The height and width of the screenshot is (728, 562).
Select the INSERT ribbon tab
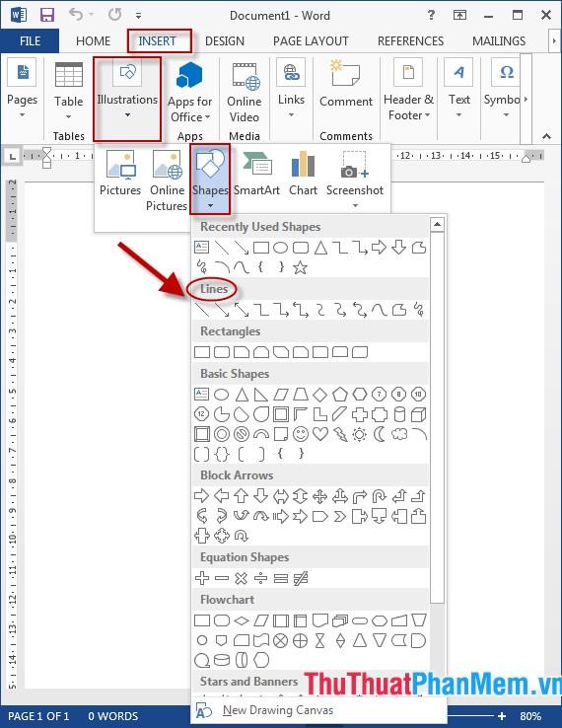(158, 40)
